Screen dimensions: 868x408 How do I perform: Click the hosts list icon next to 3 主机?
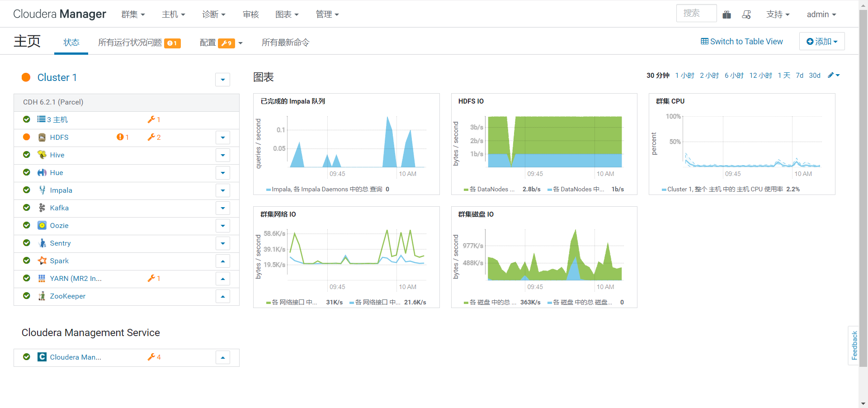[41, 119]
